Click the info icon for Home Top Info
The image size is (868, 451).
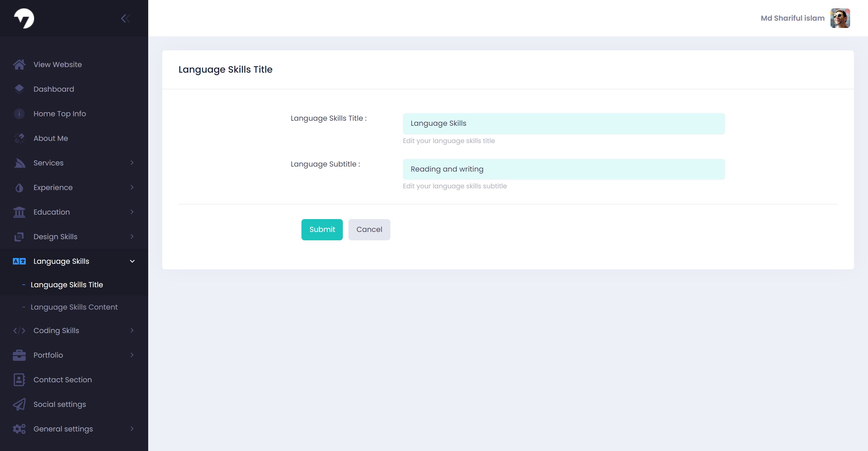[19, 113]
